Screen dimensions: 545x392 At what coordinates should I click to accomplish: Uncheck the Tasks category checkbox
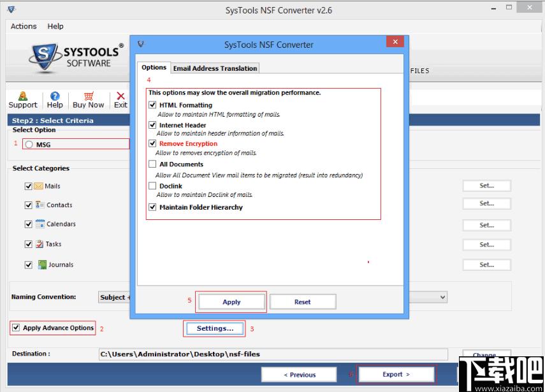[x=29, y=244]
